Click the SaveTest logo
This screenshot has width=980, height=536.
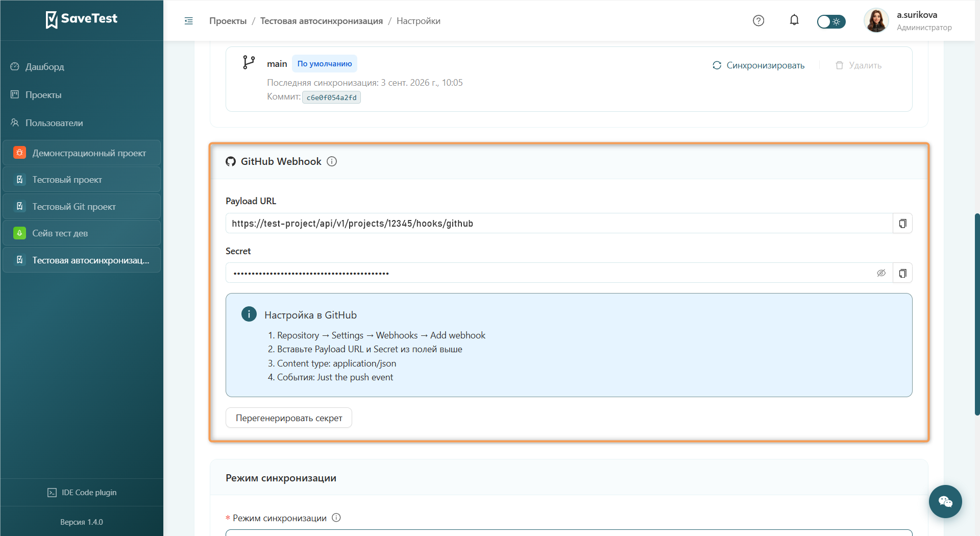[x=82, y=19]
